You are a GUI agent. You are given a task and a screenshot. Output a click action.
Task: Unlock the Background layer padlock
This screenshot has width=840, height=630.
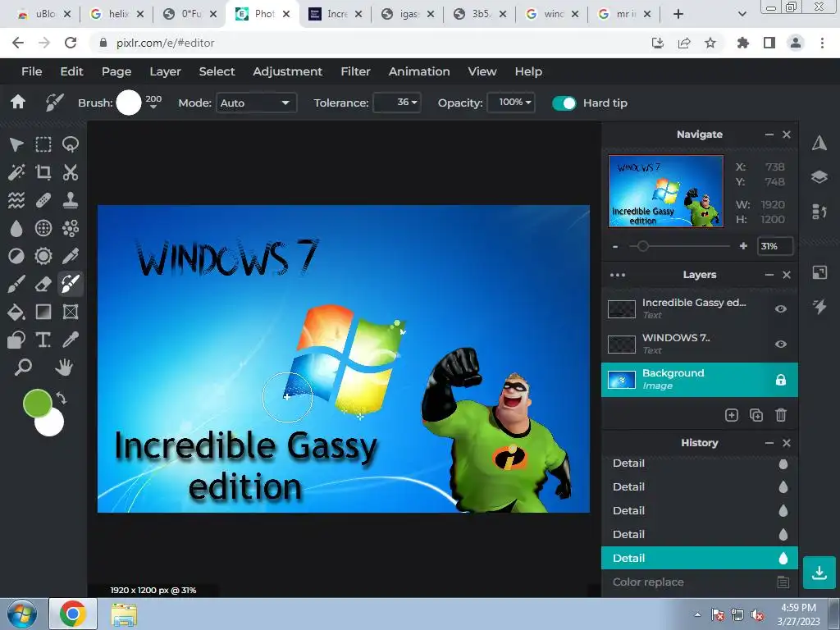point(781,380)
